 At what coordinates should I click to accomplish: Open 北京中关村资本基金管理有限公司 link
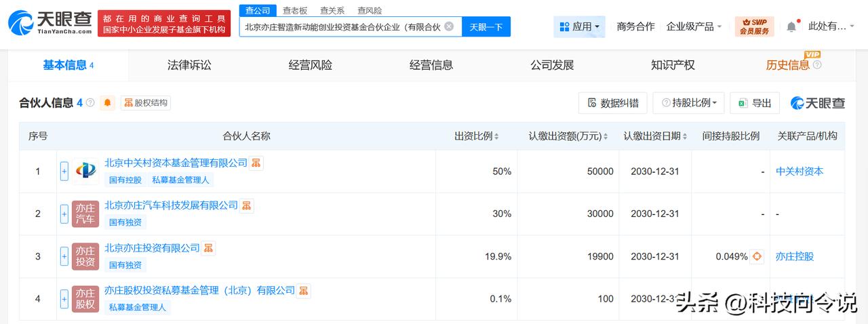click(x=176, y=163)
